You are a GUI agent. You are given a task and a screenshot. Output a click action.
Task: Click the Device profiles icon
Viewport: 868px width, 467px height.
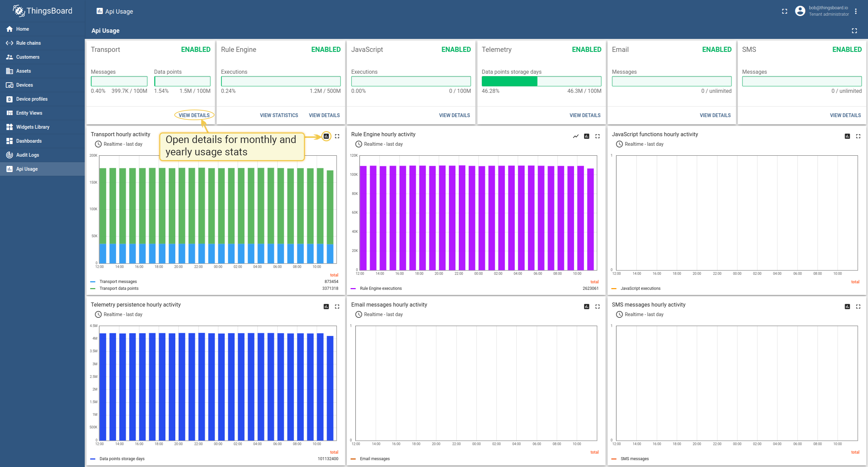(10, 99)
